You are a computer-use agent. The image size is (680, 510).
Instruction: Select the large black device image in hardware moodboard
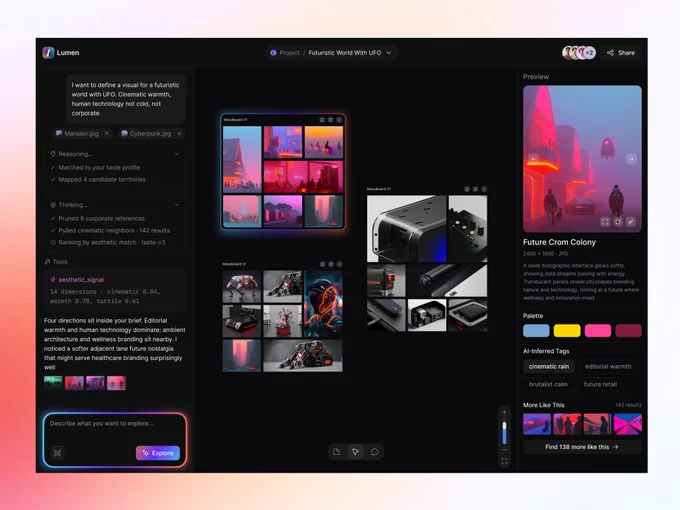coord(406,229)
